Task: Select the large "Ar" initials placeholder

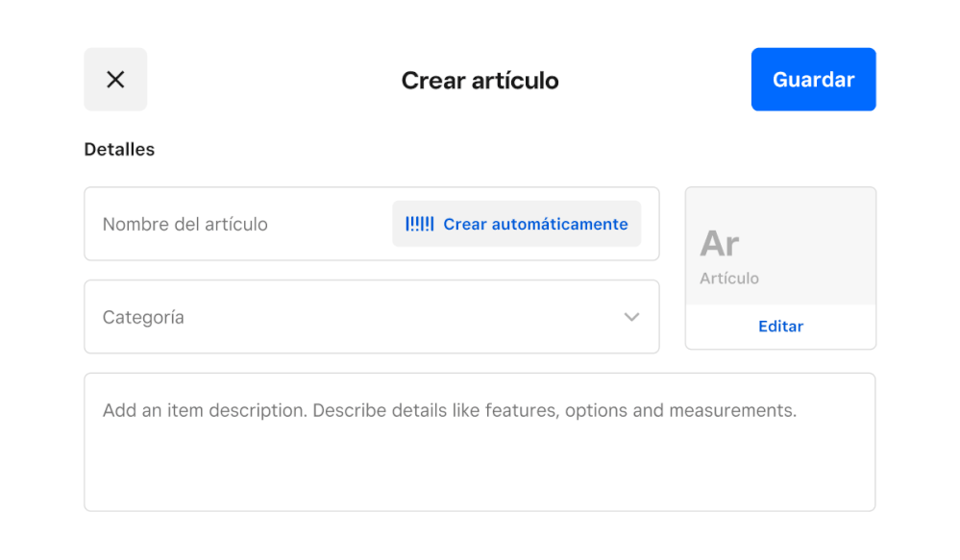Action: pyautogui.click(x=720, y=244)
